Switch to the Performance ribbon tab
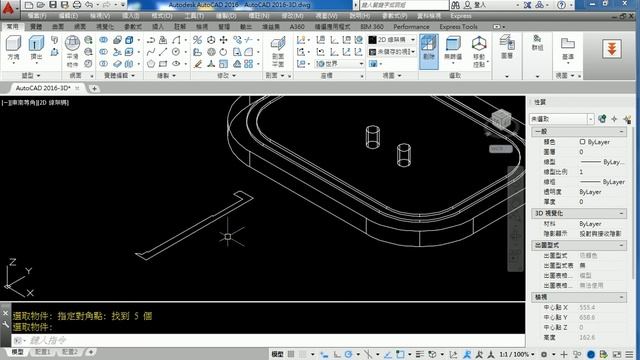 [411, 27]
